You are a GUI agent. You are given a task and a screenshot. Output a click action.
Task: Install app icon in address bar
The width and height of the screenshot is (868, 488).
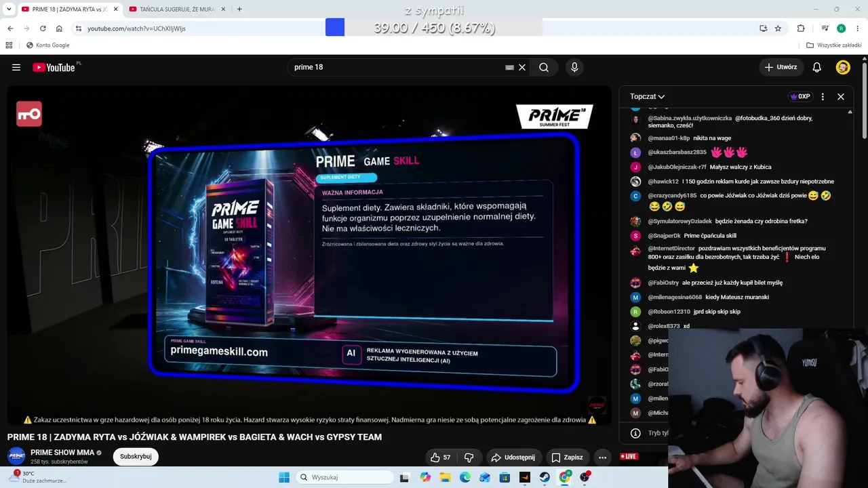tap(764, 28)
